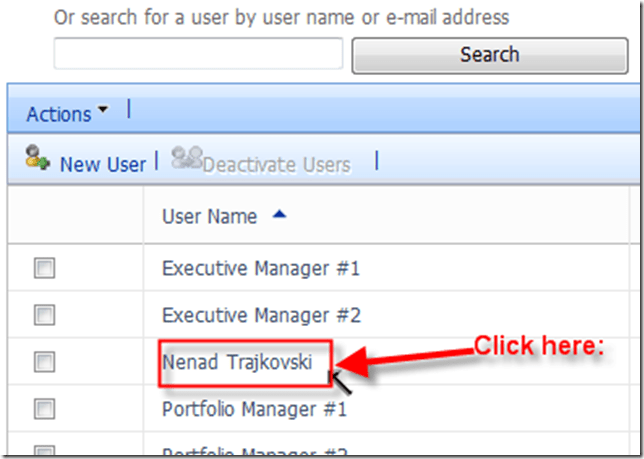The height and width of the screenshot is (459, 644).
Task: Click the Deactivate Users label
Action: (276, 164)
